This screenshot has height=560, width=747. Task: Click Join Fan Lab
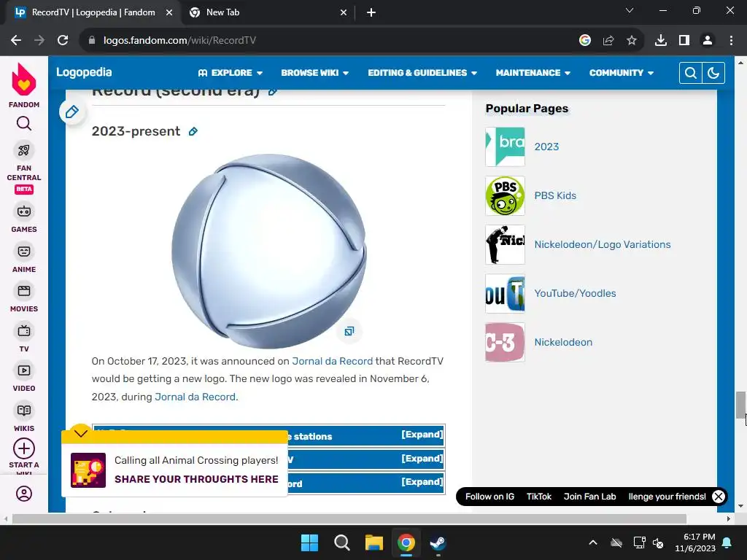tap(589, 497)
